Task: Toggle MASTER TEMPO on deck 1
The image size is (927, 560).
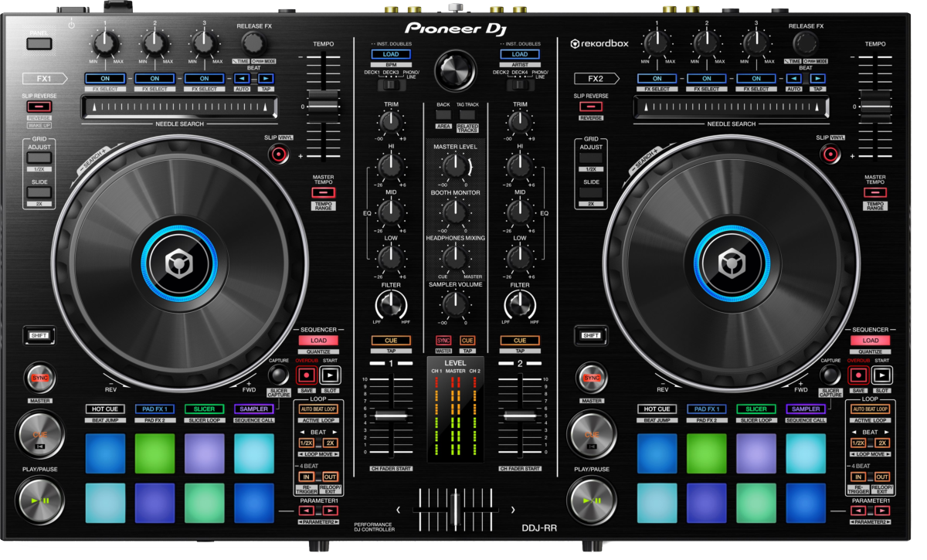Action: point(324,192)
